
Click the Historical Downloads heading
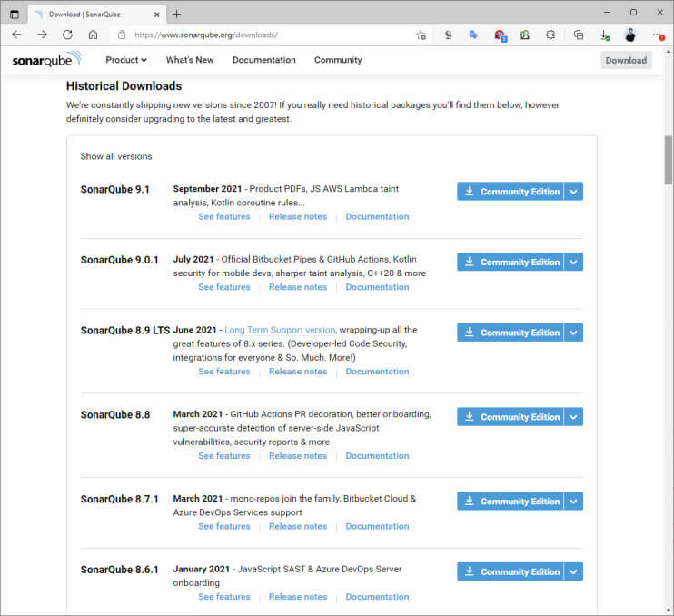[124, 86]
